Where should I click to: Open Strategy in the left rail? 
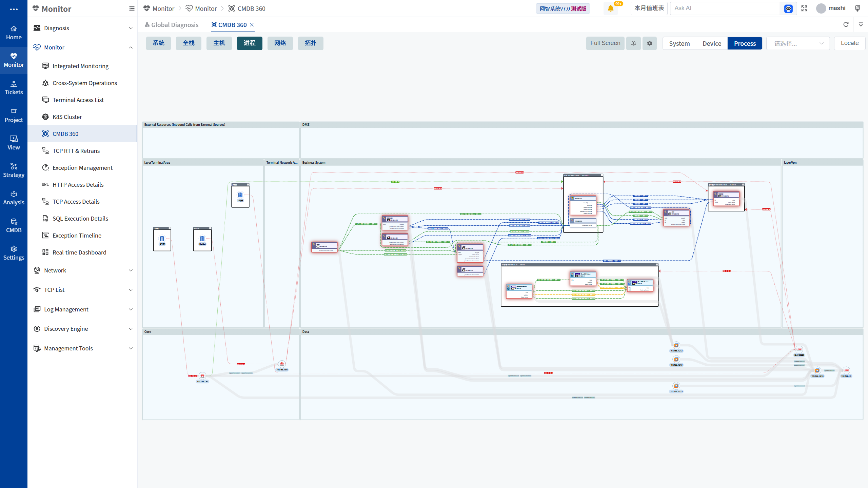pyautogui.click(x=14, y=170)
